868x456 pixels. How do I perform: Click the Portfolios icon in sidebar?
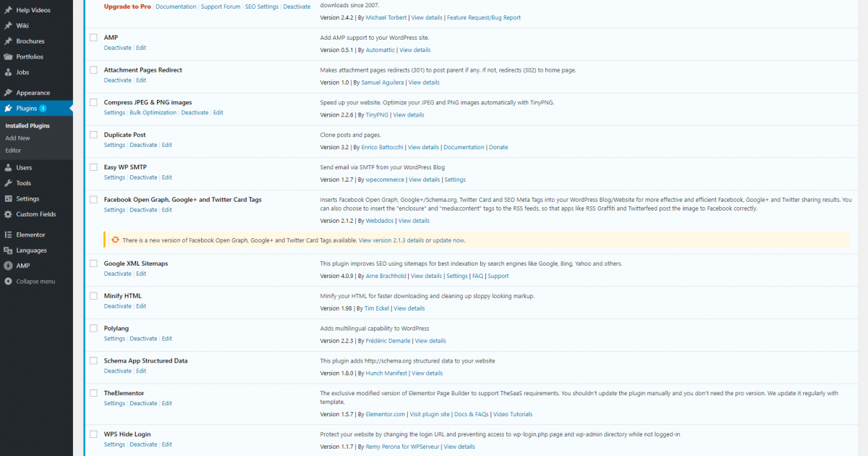coord(8,56)
